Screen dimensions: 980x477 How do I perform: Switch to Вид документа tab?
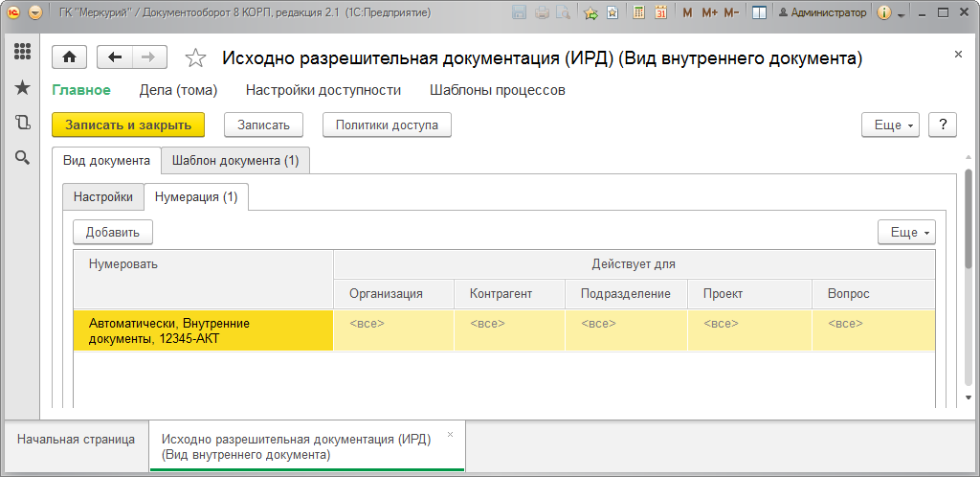click(107, 160)
